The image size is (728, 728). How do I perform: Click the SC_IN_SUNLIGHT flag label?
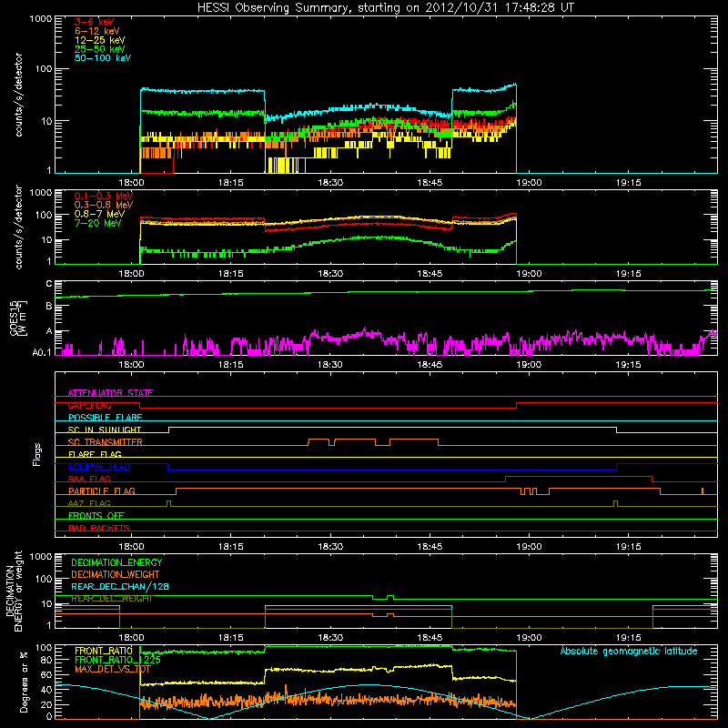[105, 430]
